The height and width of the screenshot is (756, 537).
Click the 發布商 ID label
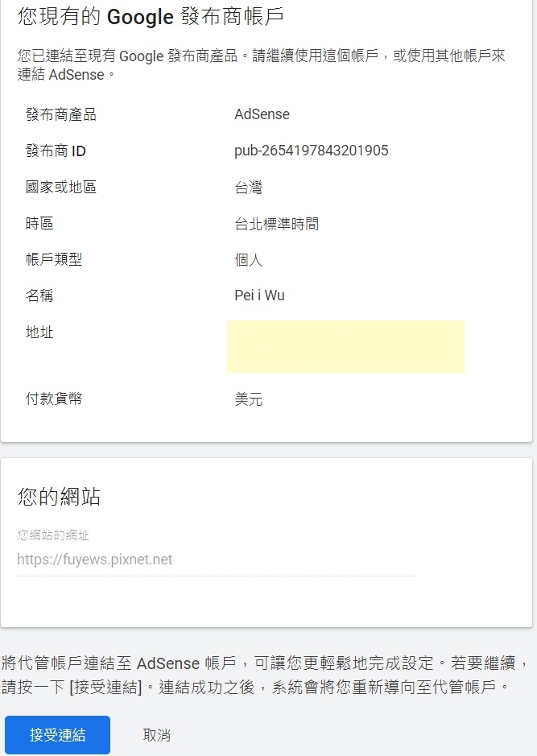(x=56, y=151)
